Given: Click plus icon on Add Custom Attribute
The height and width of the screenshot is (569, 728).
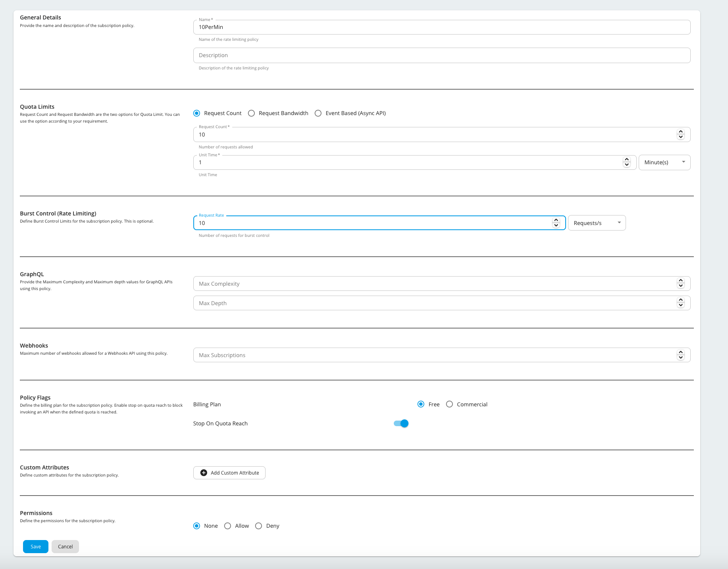Looking at the screenshot, I should tap(204, 473).
